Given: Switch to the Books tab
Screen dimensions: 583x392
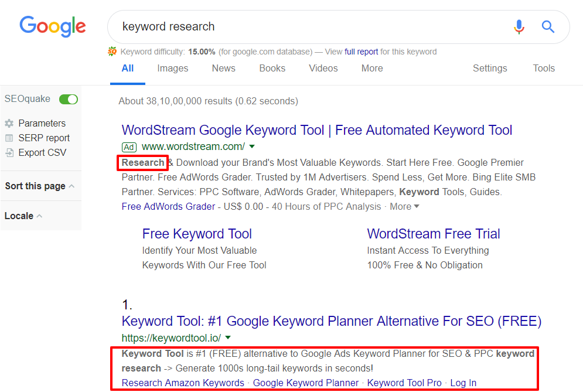Looking at the screenshot, I should [x=272, y=69].
